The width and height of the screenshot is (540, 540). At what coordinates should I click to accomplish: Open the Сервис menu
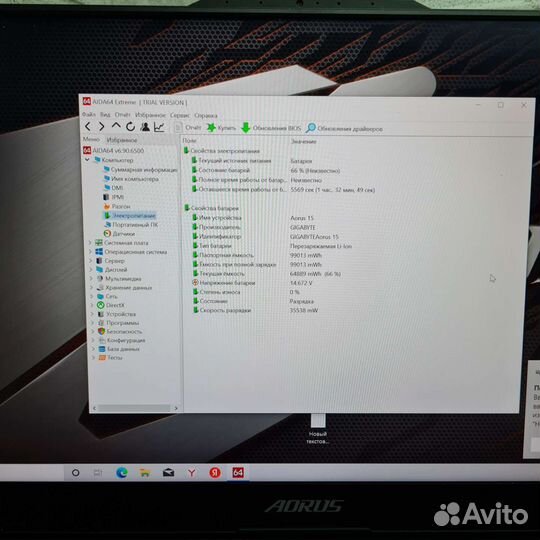coord(180,115)
